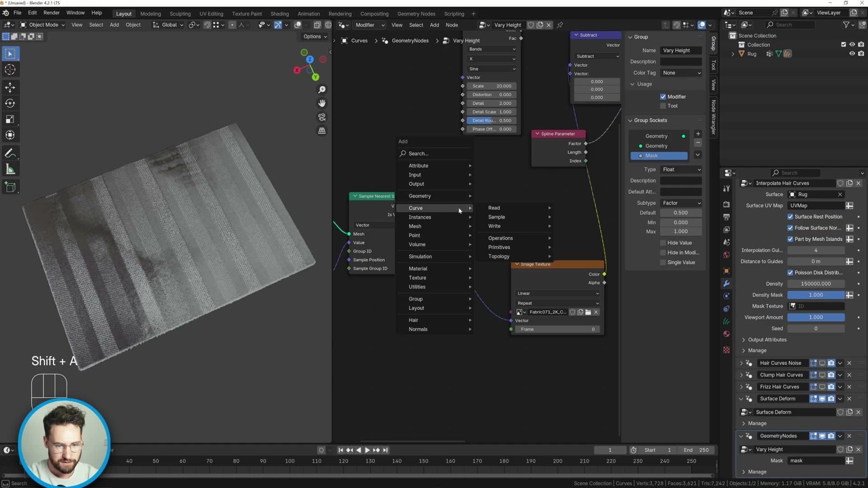The width and height of the screenshot is (868, 488).
Task: Jump to timeline start frame
Action: click(x=341, y=450)
